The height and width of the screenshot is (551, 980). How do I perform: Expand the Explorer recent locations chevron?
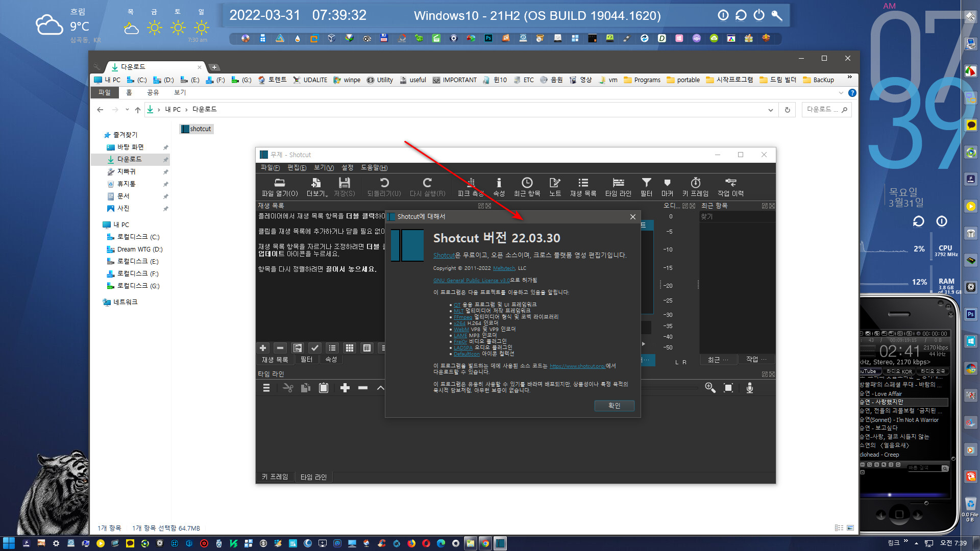point(127,110)
